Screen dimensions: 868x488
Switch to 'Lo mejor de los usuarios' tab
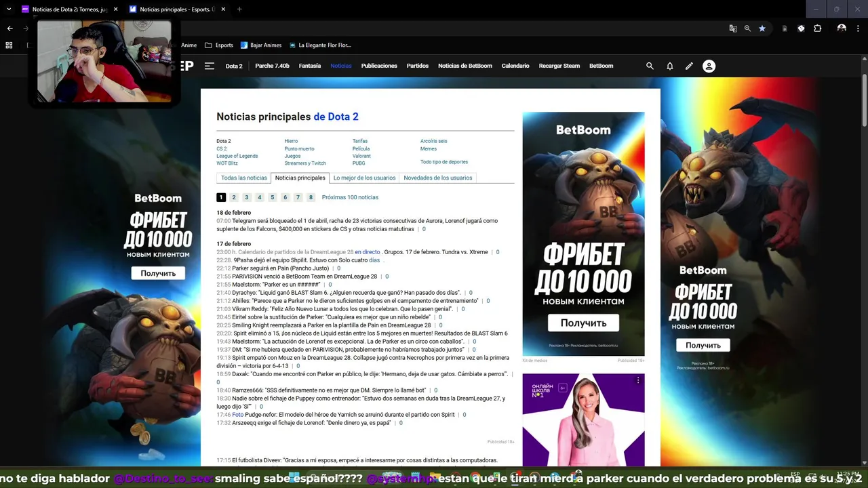coord(364,178)
